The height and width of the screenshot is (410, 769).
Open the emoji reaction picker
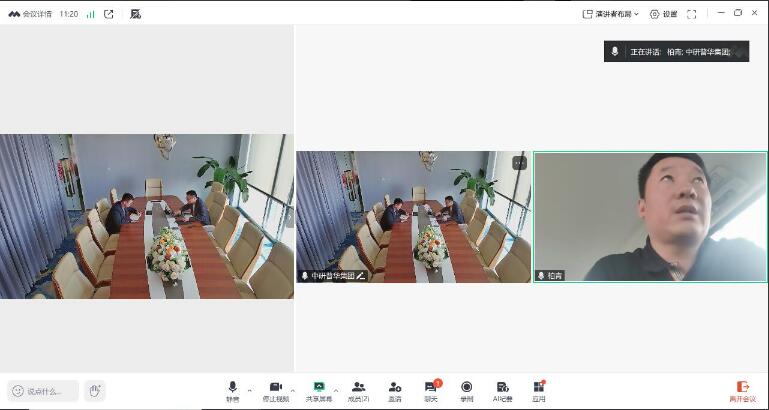pos(17,391)
